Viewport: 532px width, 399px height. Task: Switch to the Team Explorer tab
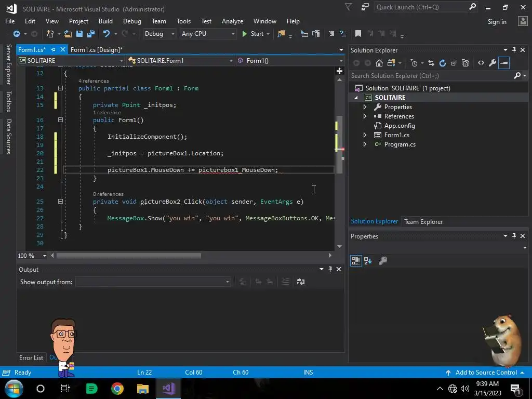click(x=423, y=221)
